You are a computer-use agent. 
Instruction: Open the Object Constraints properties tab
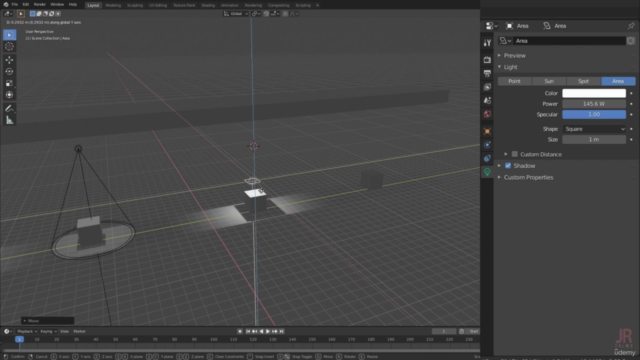[487, 158]
